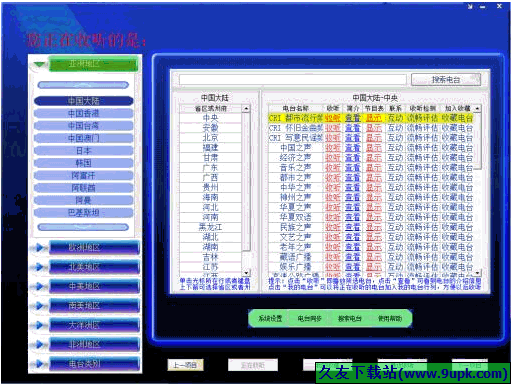Select province 广东 in the list
This screenshot has width=514, height=387.
210,167
